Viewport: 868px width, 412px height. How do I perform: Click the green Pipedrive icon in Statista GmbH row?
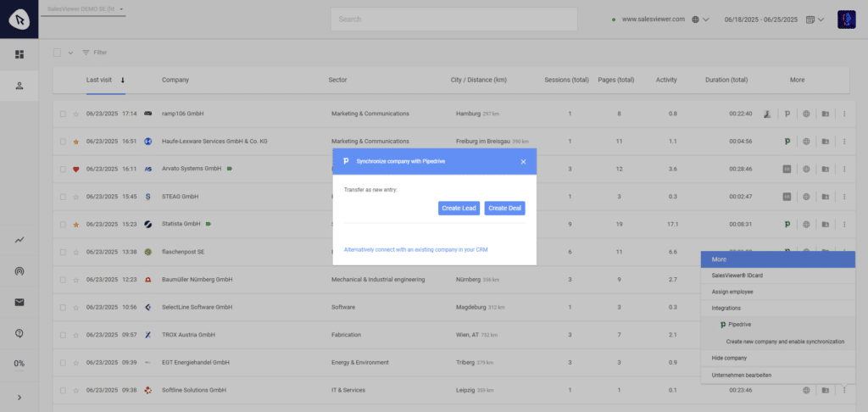(787, 225)
